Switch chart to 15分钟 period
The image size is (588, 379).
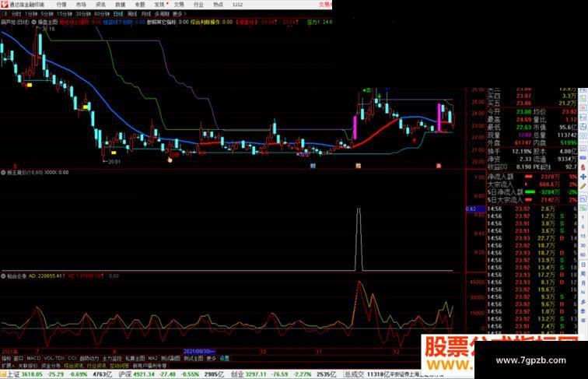click(64, 14)
